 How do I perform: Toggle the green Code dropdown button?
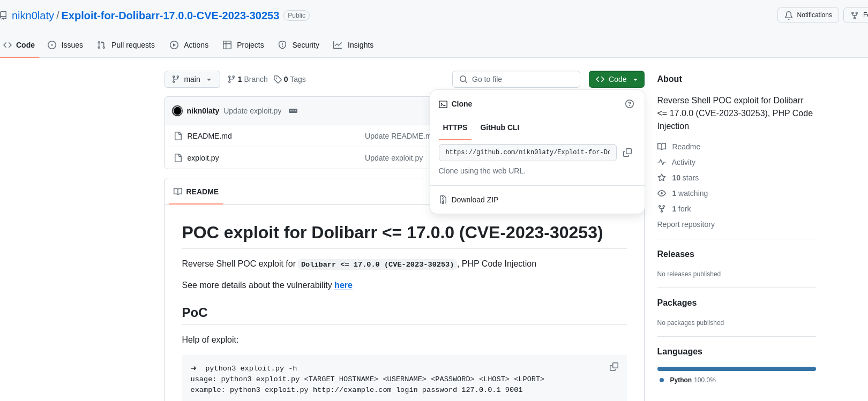pos(616,79)
